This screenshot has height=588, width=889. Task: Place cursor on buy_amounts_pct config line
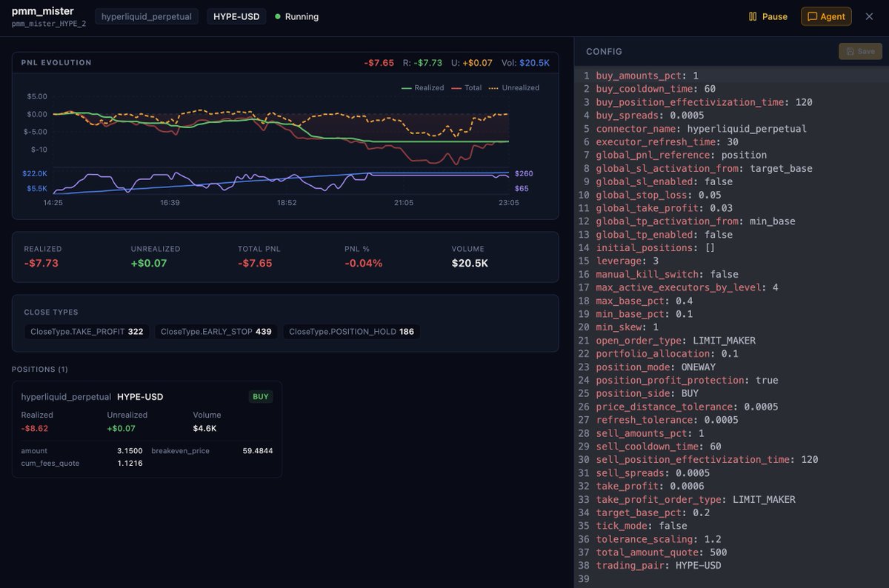point(647,76)
